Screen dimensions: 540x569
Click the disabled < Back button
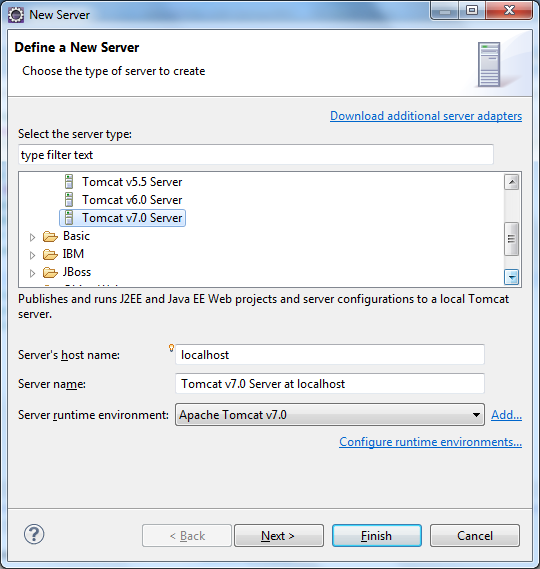[187, 535]
